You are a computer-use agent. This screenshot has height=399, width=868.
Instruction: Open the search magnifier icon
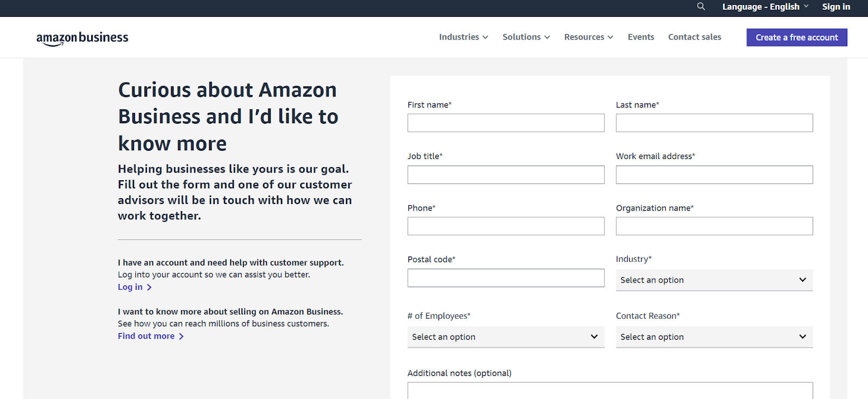701,7
